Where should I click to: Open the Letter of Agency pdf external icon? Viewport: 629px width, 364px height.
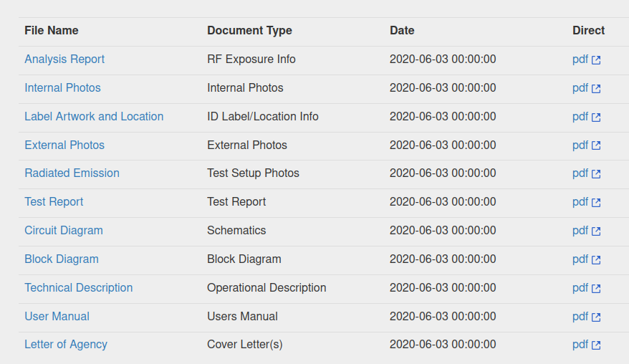(596, 345)
